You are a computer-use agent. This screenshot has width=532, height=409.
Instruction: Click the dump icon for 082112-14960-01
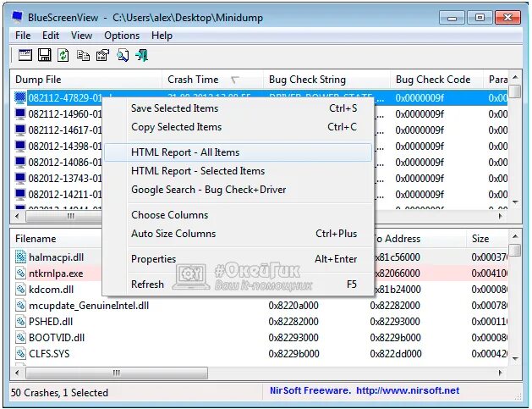20,114
